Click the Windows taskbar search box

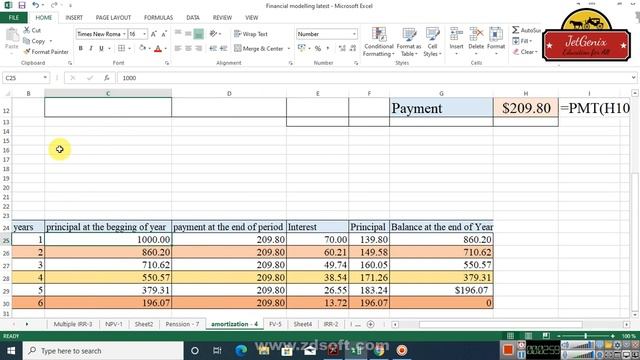pyautogui.click(x=103, y=351)
